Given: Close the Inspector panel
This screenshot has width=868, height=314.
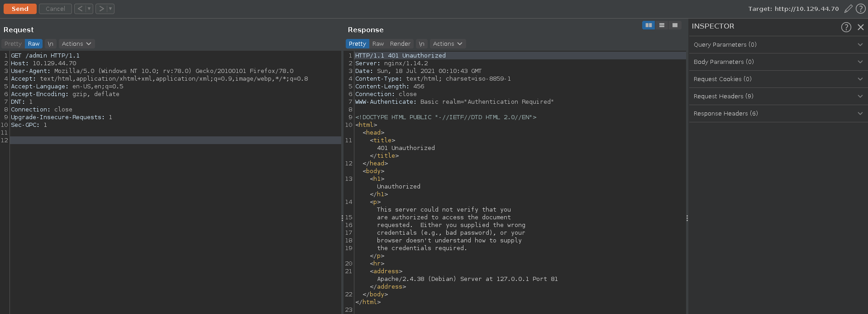Looking at the screenshot, I should point(860,27).
